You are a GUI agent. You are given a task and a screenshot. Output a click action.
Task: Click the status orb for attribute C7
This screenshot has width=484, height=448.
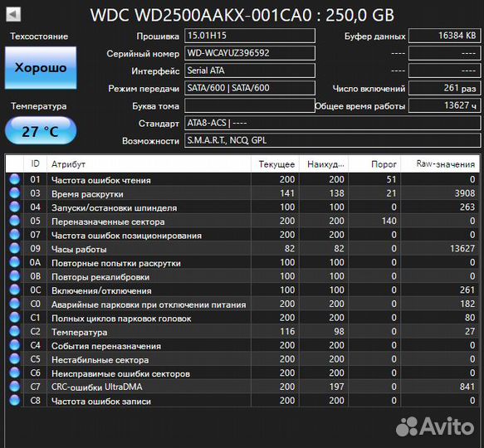click(x=14, y=387)
